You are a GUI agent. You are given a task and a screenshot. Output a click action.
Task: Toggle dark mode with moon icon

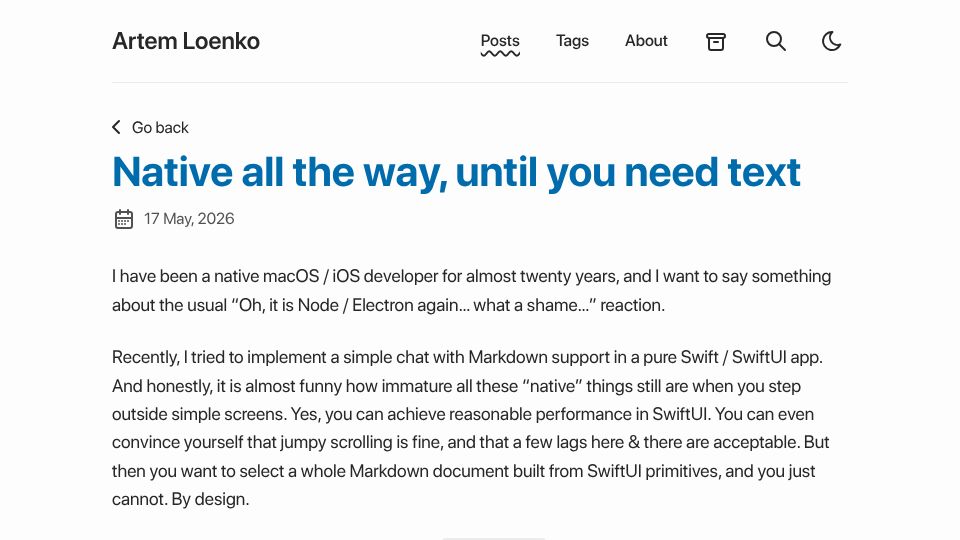pos(831,41)
